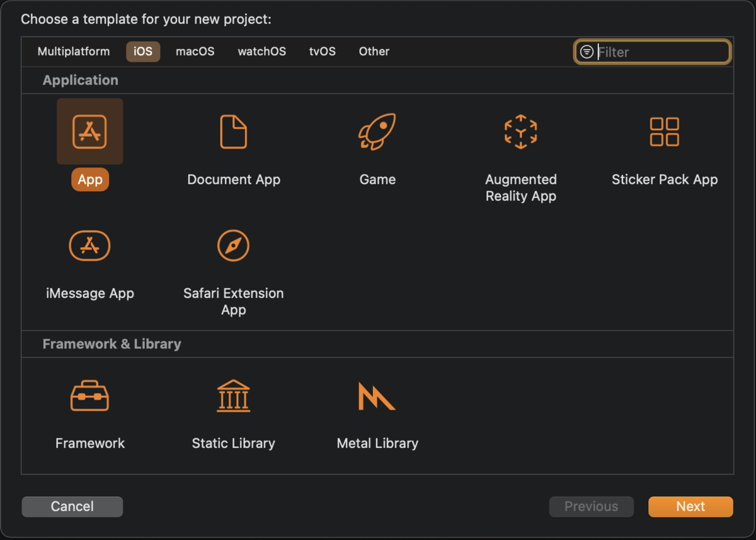Open the watchOS tab
756x540 pixels.
(x=262, y=52)
